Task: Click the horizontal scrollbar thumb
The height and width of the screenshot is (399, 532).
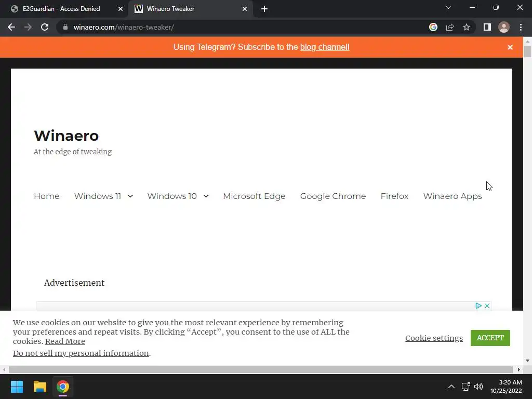Action: pyautogui.click(x=261, y=369)
